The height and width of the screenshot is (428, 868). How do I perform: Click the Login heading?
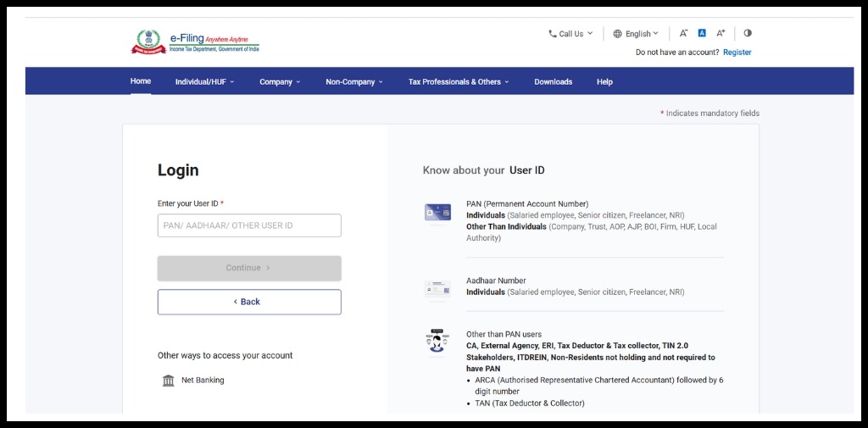[x=178, y=170]
